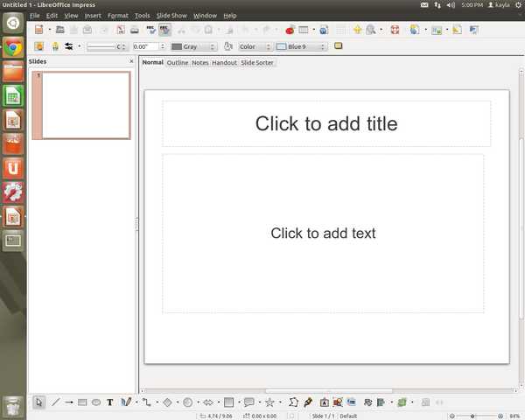Select the Curve drawing tool
Viewport: 525px width, 420px height.
point(126,402)
